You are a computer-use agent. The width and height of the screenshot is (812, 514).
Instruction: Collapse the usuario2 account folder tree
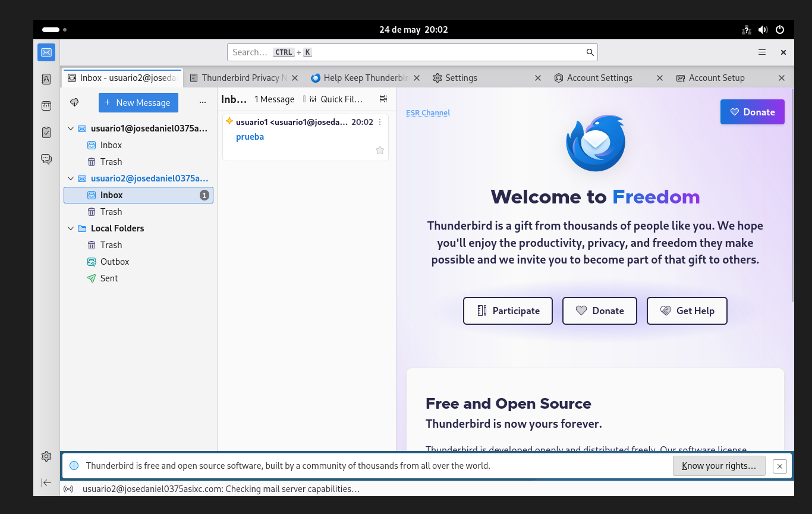(71, 178)
